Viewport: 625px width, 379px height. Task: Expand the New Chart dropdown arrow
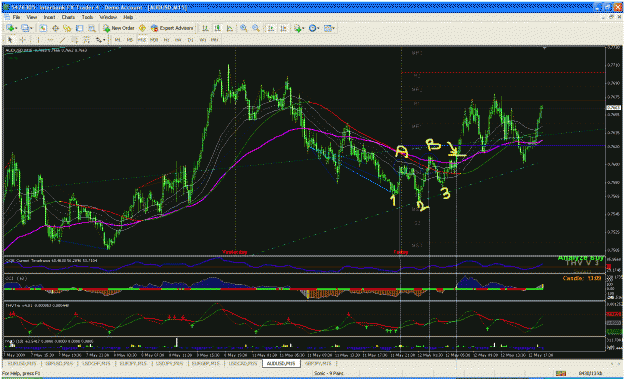click(16, 28)
